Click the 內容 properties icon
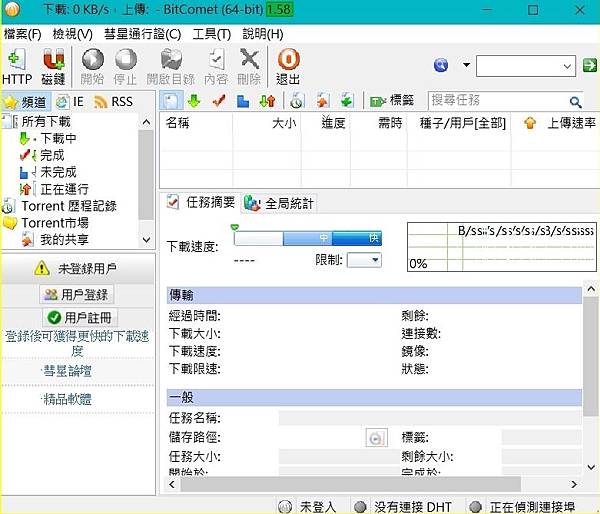The image size is (600, 514). coord(216,59)
